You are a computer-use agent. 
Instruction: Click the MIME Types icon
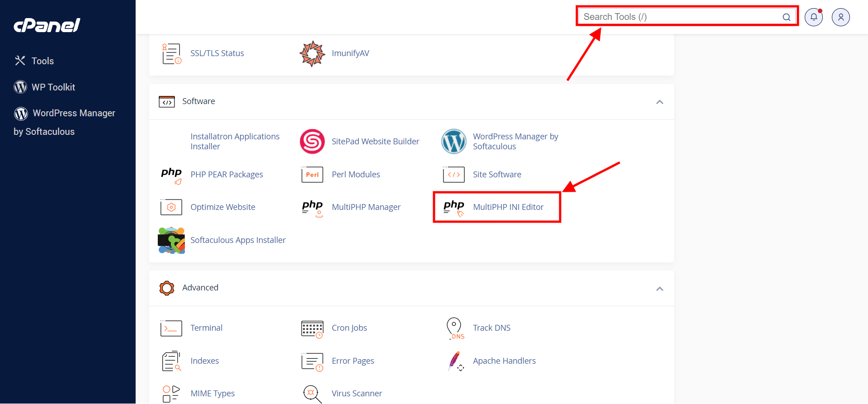pos(171,394)
